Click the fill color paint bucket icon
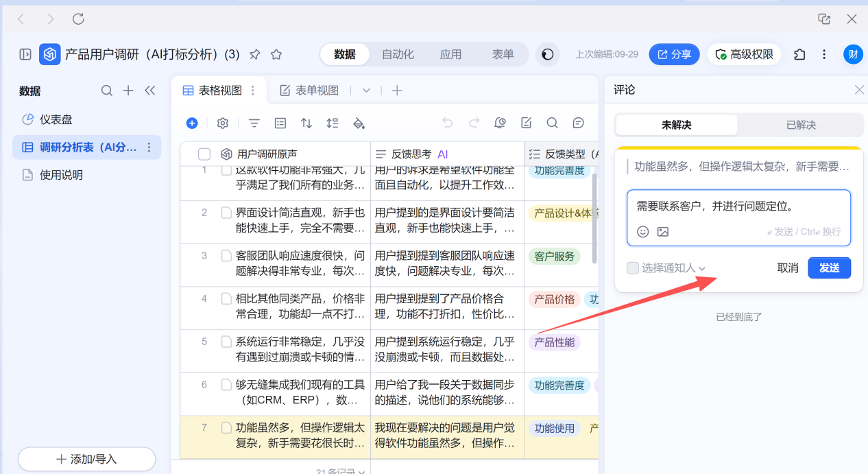This screenshot has height=474, width=868. 359,123
